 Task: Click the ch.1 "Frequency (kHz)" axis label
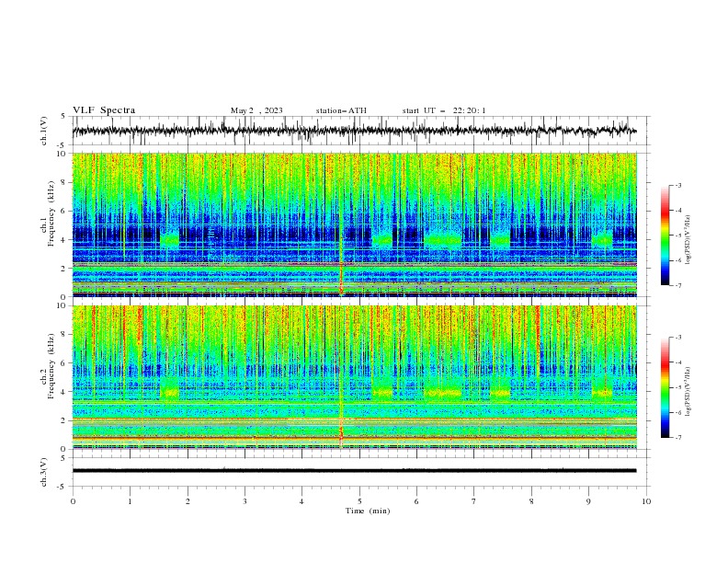51,212
